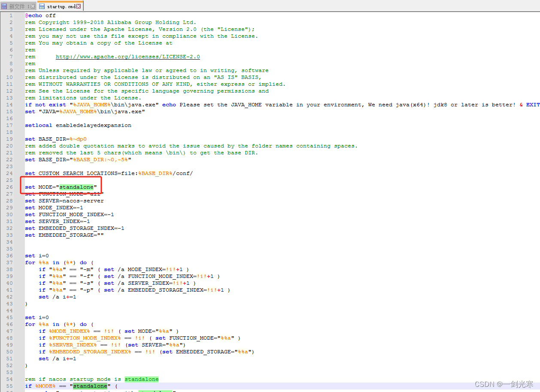Click 'if not exist' JAVA_HOME check line
Screen dimensions: 540x392
[x=282, y=105]
